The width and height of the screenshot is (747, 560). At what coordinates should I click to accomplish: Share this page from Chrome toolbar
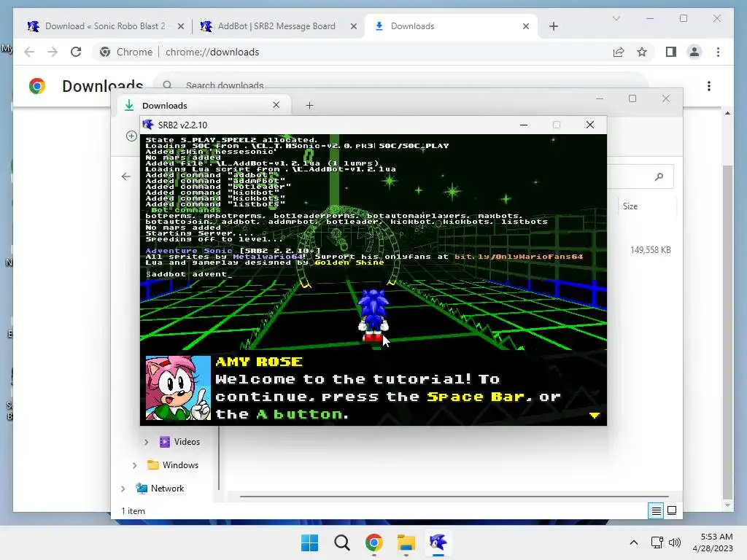[x=619, y=52]
